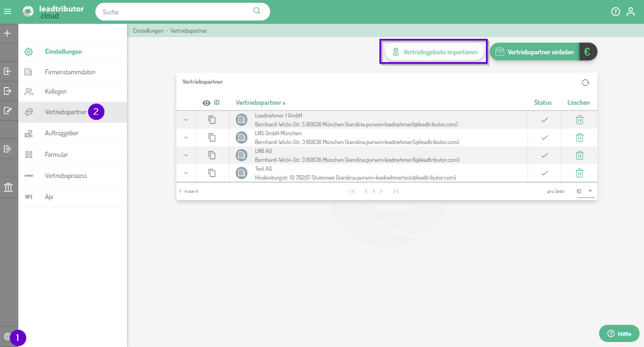
Task: Click Vertriebspartner einladen button
Action: pos(534,52)
